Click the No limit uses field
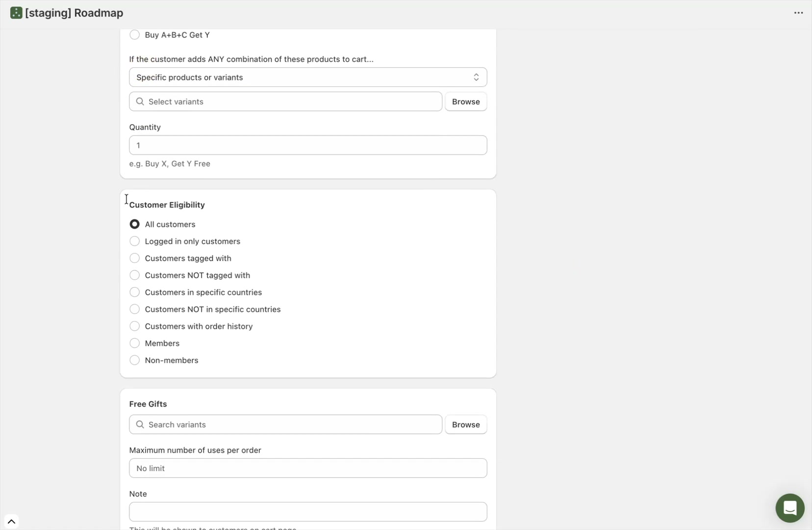The width and height of the screenshot is (812, 530). tap(308, 468)
